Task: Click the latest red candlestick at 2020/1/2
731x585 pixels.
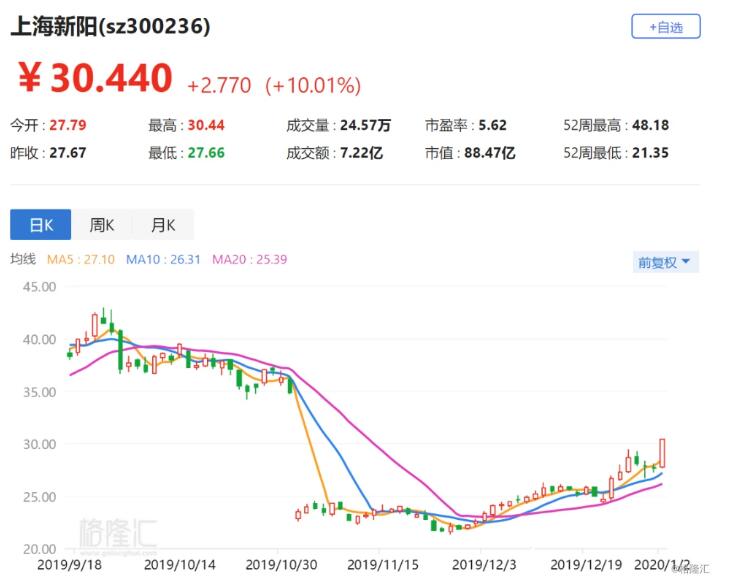Action: (x=662, y=453)
